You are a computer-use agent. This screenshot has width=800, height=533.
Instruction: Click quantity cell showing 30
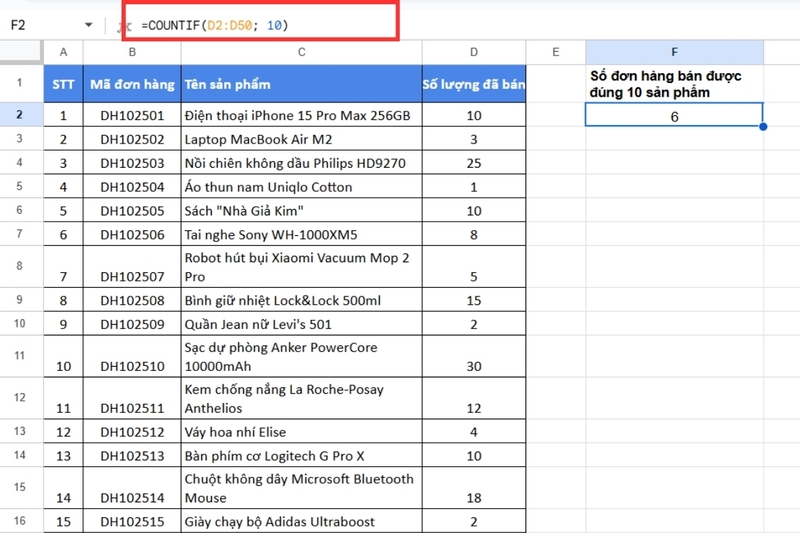point(474,357)
